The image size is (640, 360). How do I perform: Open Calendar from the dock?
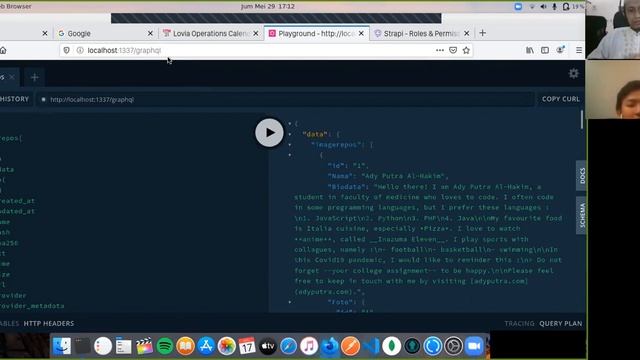pyautogui.click(x=247, y=346)
